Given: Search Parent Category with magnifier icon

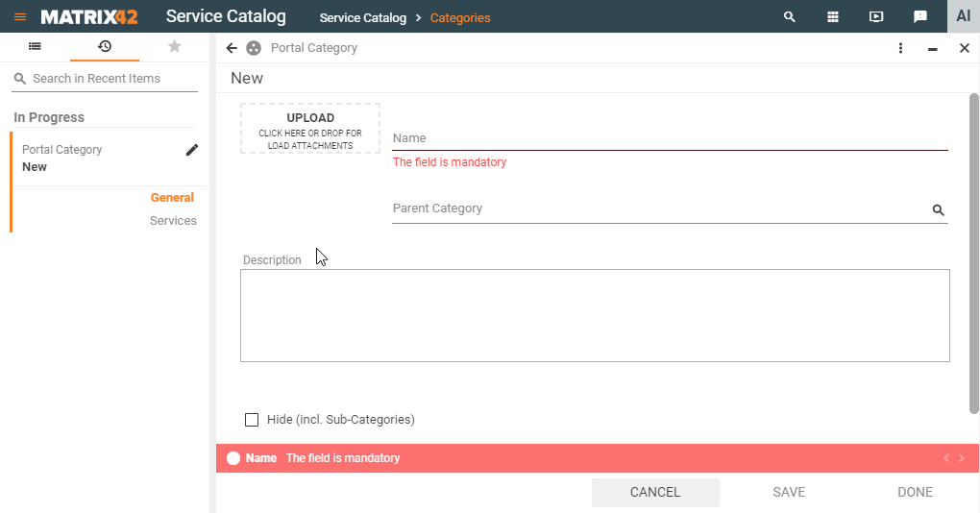Looking at the screenshot, I should pyautogui.click(x=938, y=210).
